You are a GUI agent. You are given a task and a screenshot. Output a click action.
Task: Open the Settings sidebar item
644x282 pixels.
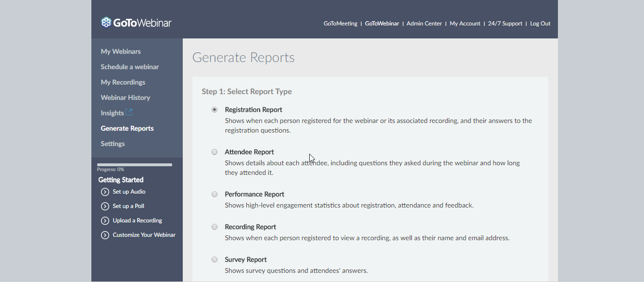pyautogui.click(x=113, y=144)
